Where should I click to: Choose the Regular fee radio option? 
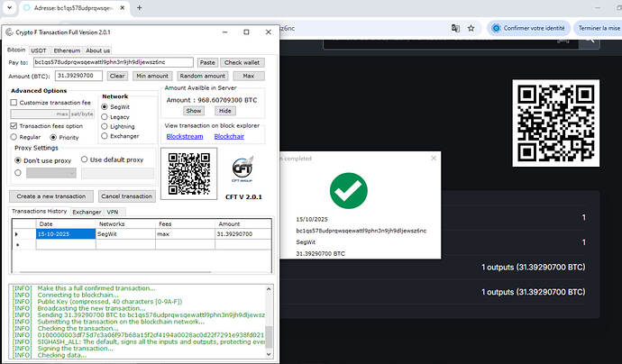point(14,137)
